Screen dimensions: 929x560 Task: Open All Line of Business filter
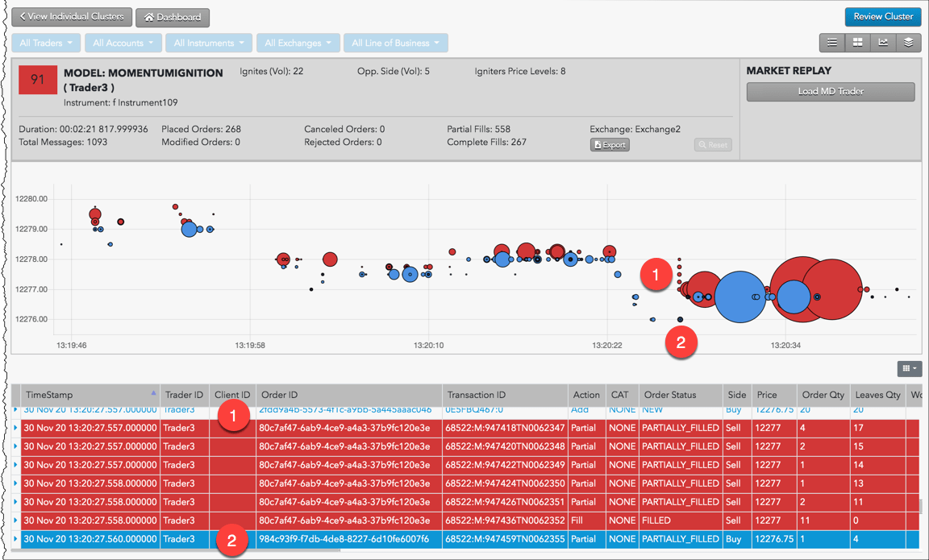click(x=395, y=44)
